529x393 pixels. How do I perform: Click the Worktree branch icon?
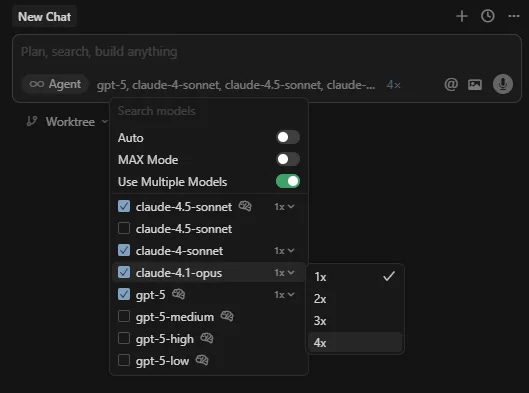[32, 121]
